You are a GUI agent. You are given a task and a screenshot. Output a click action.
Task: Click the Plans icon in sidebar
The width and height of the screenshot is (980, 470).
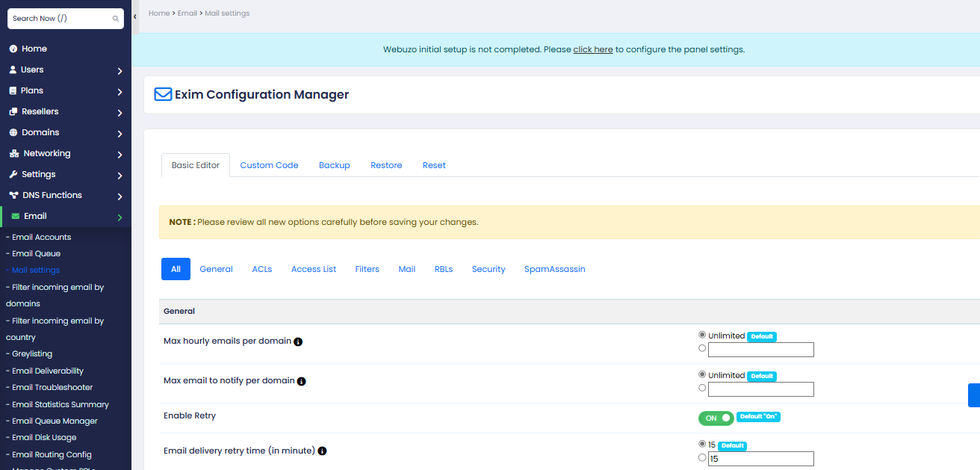point(13,90)
